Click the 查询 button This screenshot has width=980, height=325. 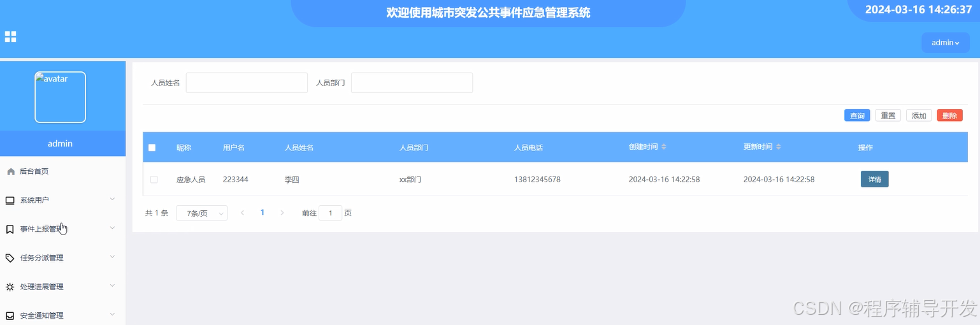[857, 115]
